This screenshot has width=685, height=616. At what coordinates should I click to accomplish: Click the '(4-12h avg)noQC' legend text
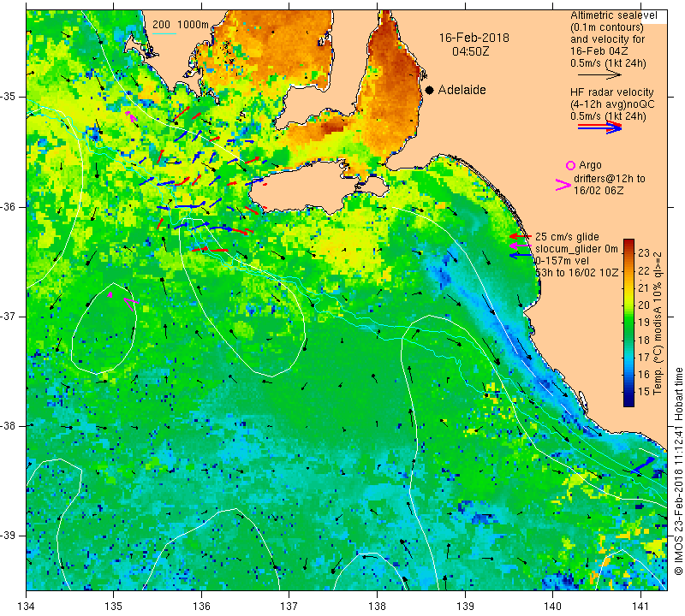[612, 104]
